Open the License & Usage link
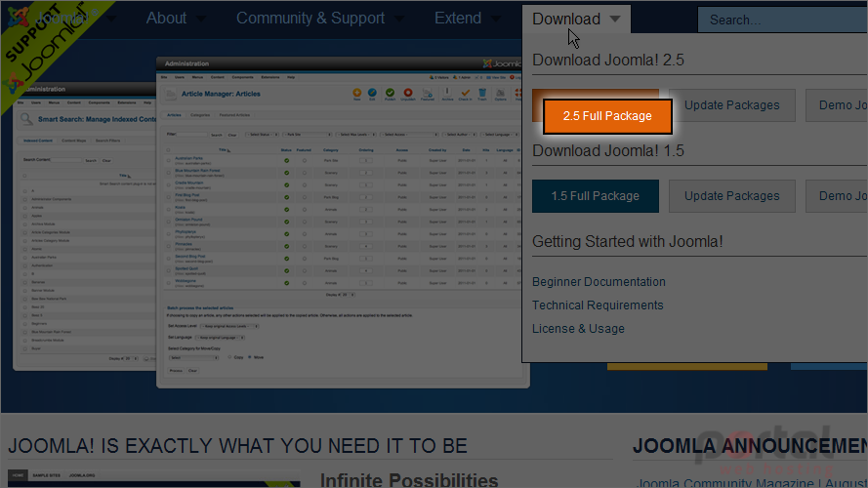Image resolution: width=868 pixels, height=488 pixels. (578, 329)
